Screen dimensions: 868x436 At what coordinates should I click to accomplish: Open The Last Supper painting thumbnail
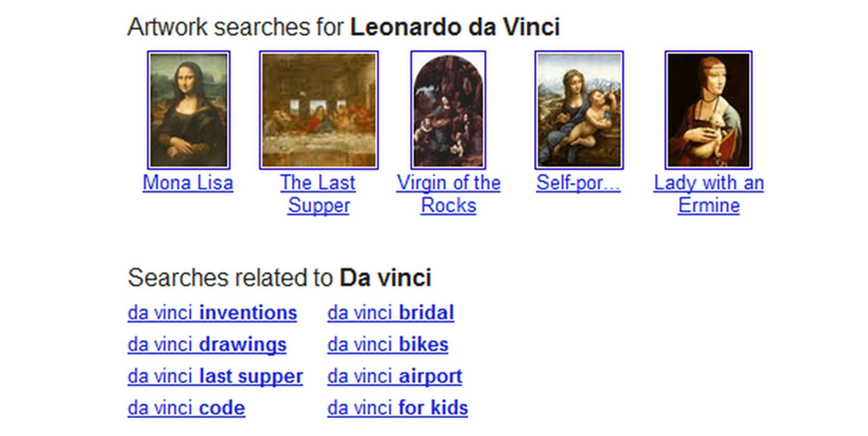point(319,110)
